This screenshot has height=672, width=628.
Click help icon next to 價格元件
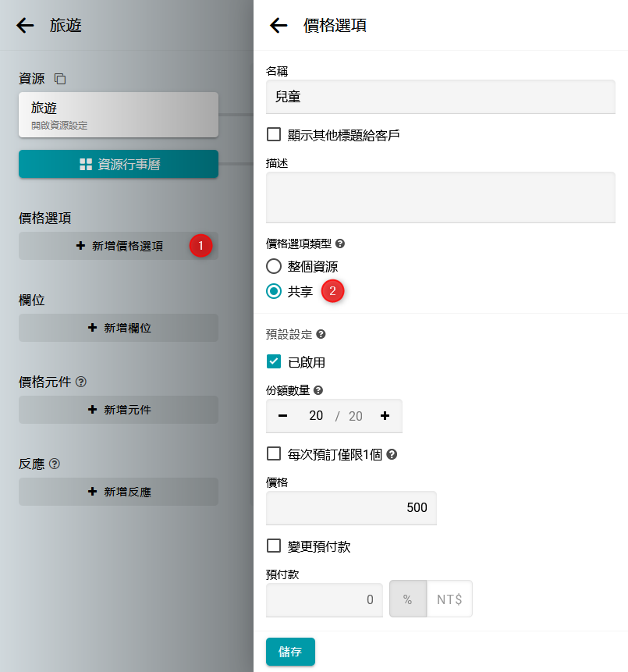coord(81,382)
